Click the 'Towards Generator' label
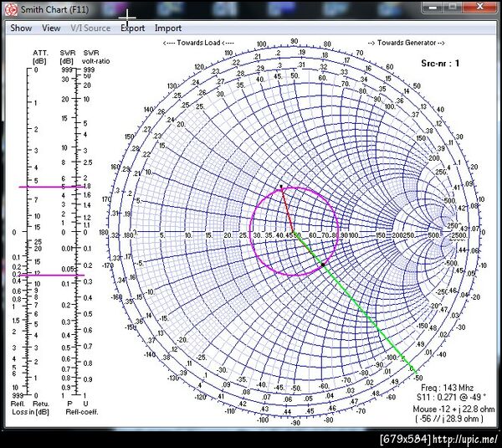Image resolution: width=502 pixels, height=448 pixels. [407, 43]
